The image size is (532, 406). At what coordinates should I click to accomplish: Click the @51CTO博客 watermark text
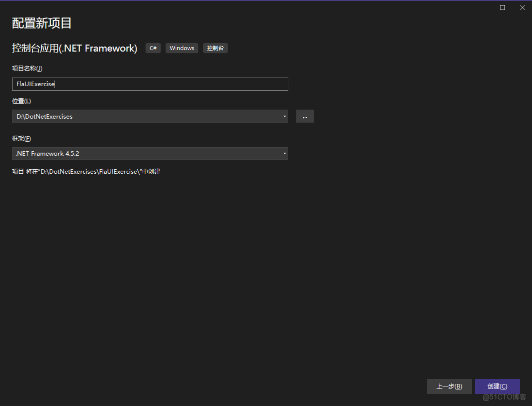pos(505,398)
